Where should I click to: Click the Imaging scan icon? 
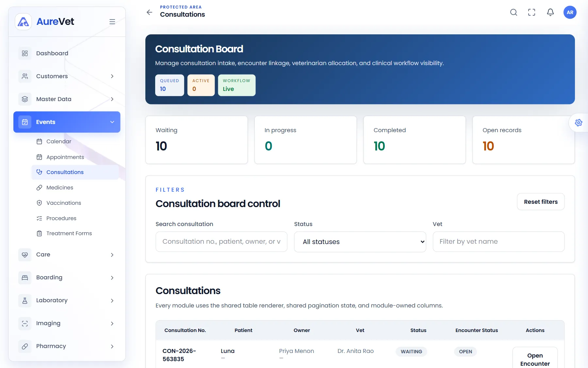coord(25,323)
